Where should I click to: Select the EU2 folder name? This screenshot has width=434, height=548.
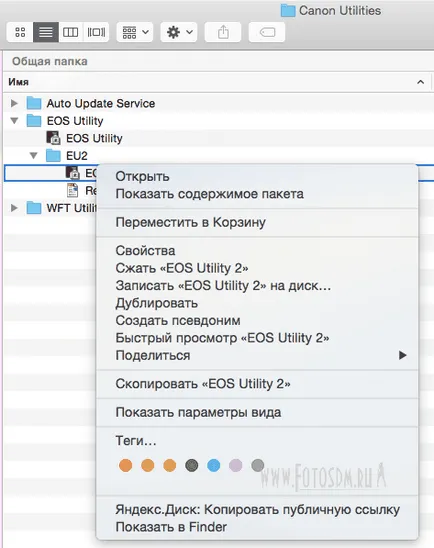point(77,156)
